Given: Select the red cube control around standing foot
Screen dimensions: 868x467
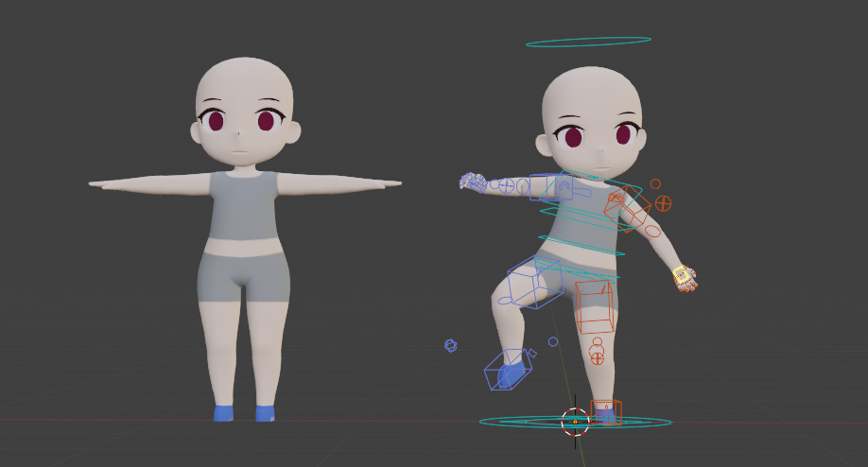Looking at the screenshot, I should [x=606, y=412].
